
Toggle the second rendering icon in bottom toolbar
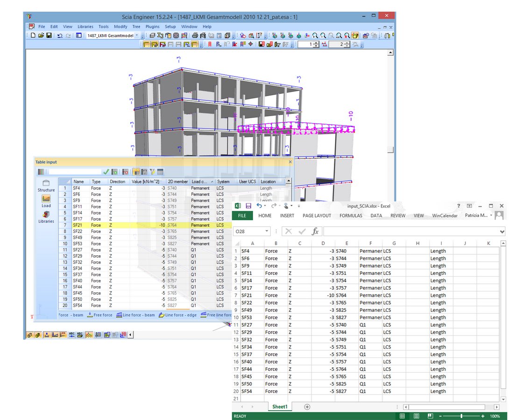click(37, 335)
